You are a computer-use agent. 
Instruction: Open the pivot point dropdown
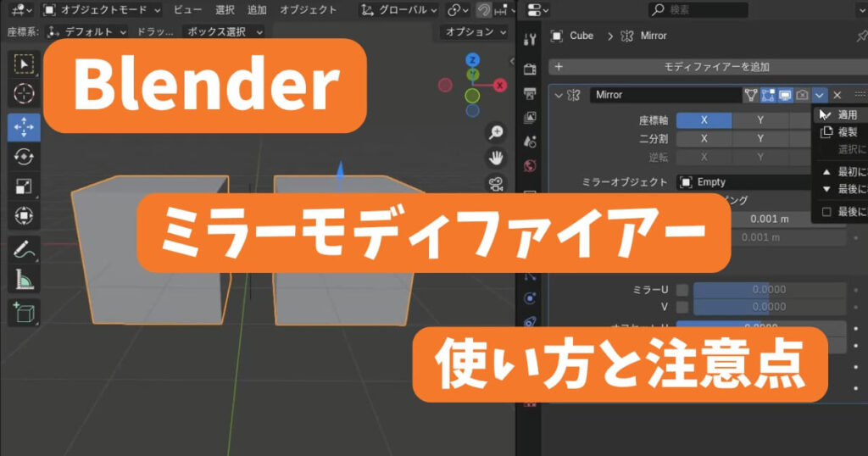(x=458, y=10)
